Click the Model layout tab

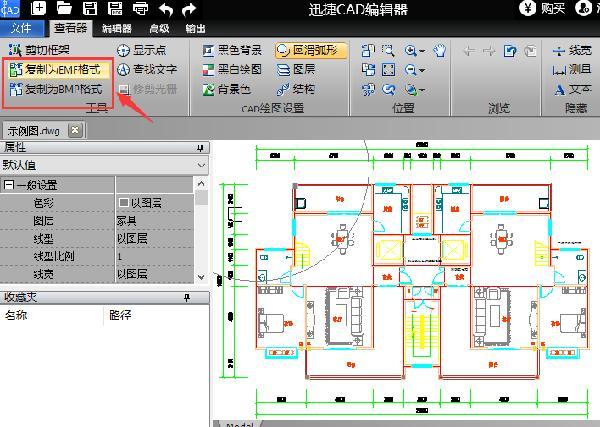click(x=240, y=424)
